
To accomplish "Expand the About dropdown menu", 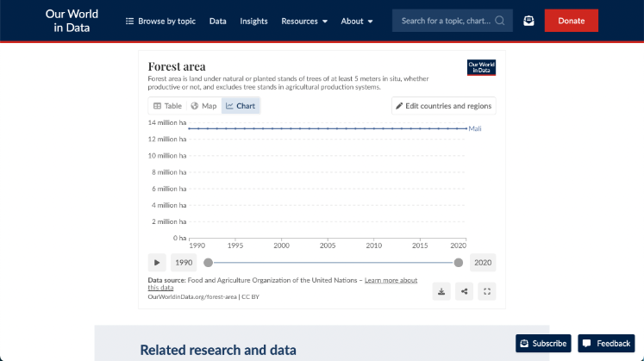I will [357, 21].
